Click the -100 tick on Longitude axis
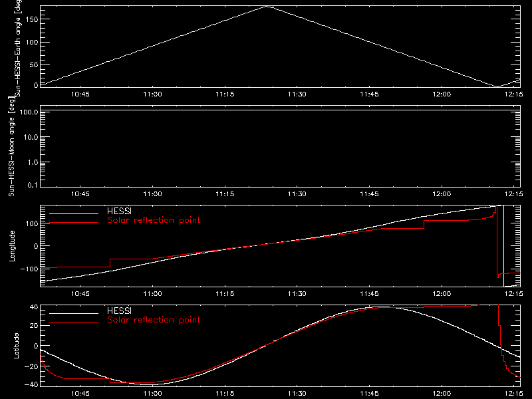532x399 pixels. 29,269
